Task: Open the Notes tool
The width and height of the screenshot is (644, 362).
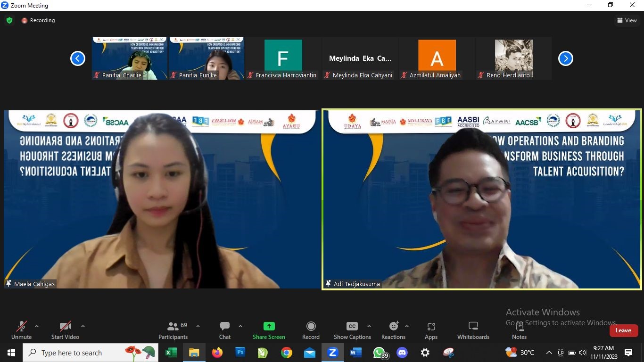Action: pyautogui.click(x=519, y=330)
